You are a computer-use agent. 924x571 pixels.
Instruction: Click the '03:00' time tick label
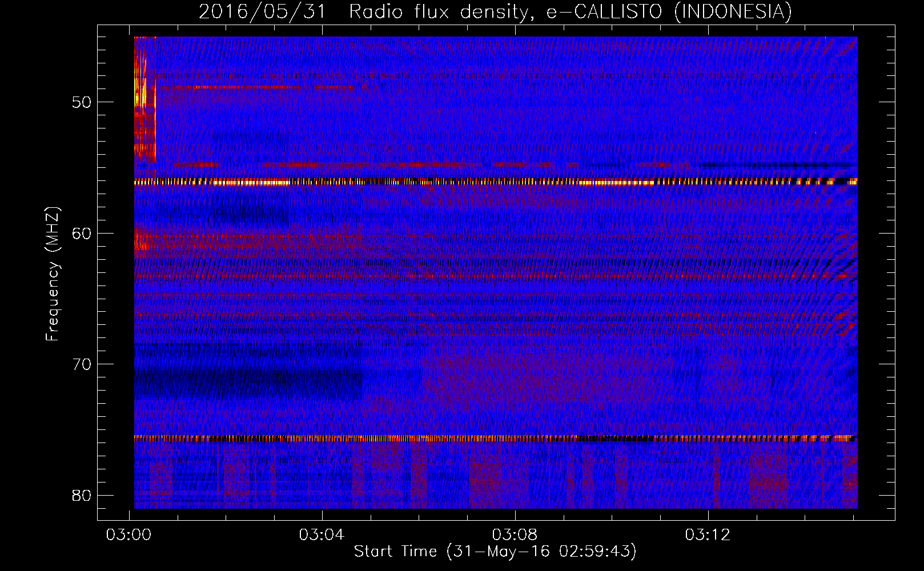click(x=129, y=535)
